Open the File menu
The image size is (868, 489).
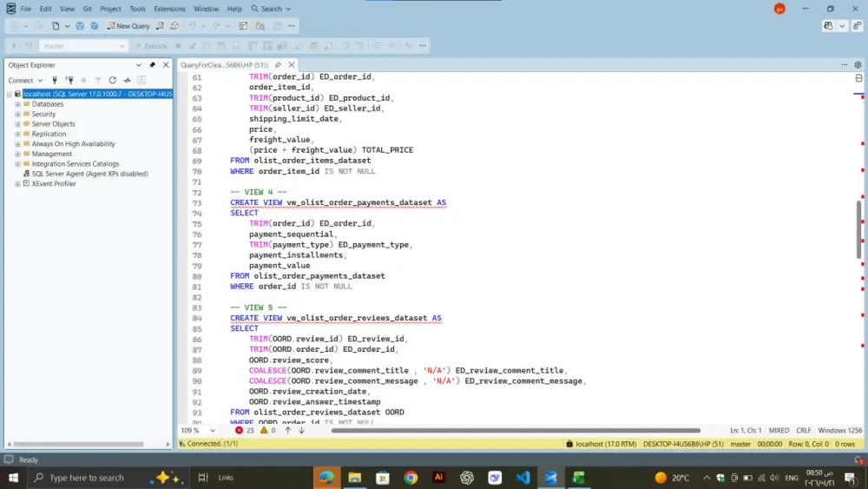[x=25, y=9]
